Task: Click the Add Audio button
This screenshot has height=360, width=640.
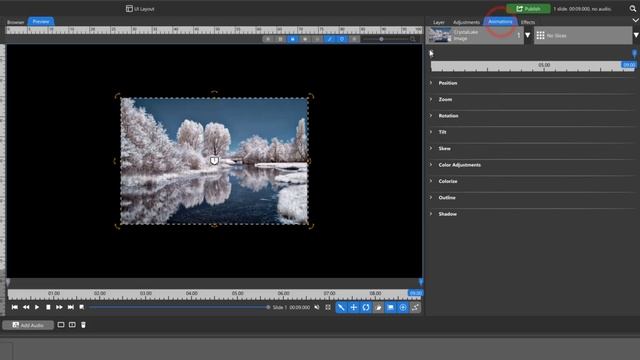Action: [28, 325]
